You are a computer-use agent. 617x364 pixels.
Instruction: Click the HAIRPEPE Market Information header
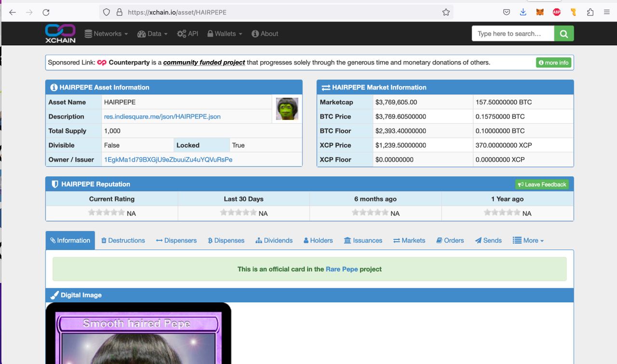[445, 87]
